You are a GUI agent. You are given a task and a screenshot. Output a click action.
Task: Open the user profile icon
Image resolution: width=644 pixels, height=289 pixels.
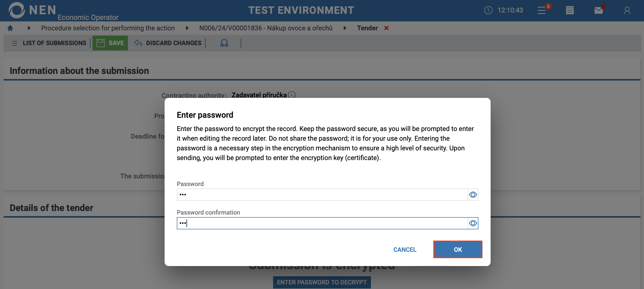[x=627, y=10]
